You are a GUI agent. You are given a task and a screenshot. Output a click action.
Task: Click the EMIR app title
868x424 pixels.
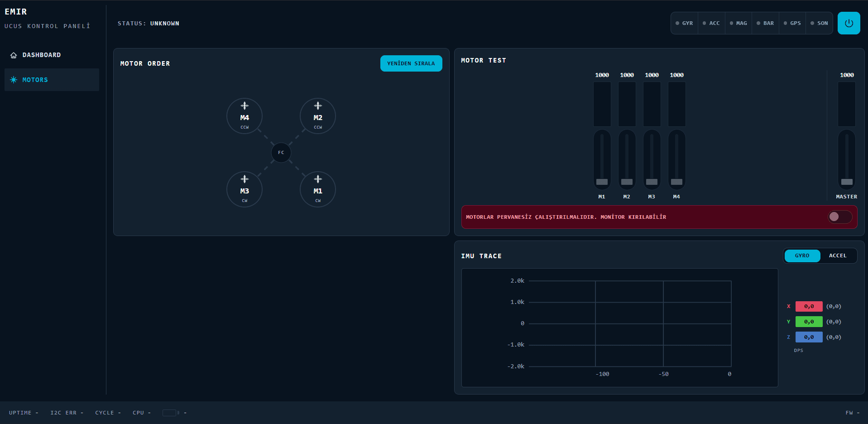tap(16, 12)
